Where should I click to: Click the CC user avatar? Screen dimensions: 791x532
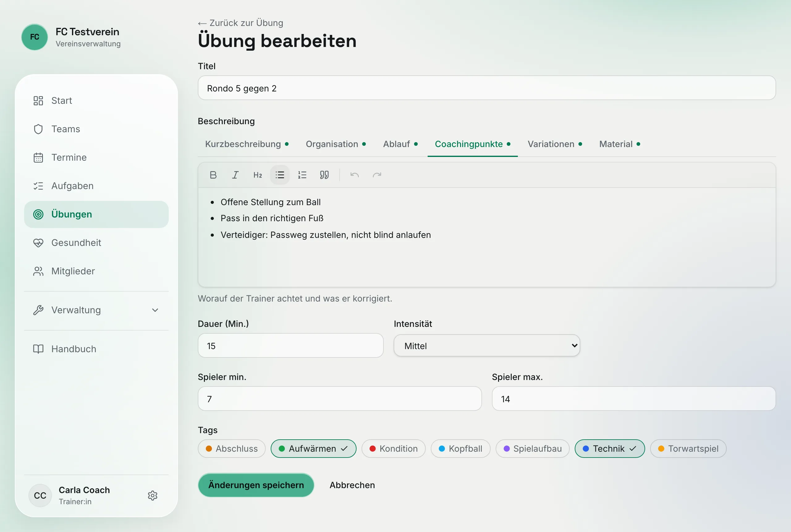(40, 495)
